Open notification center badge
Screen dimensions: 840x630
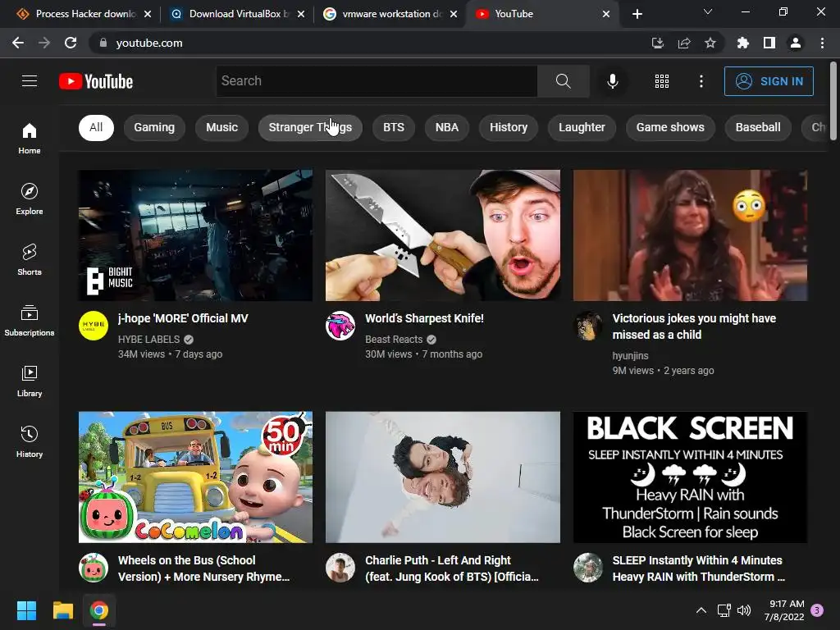(816, 609)
